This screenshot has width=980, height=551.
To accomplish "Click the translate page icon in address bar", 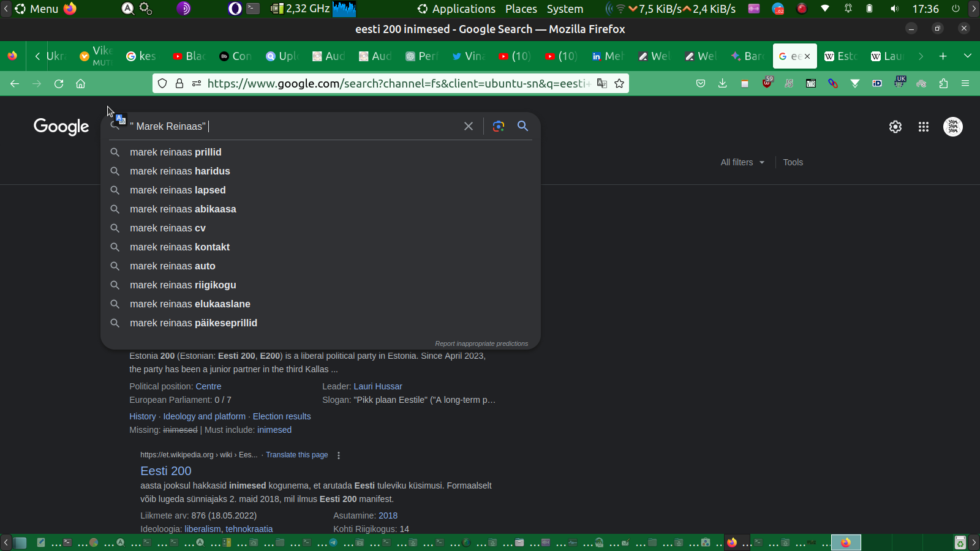I will click(602, 84).
